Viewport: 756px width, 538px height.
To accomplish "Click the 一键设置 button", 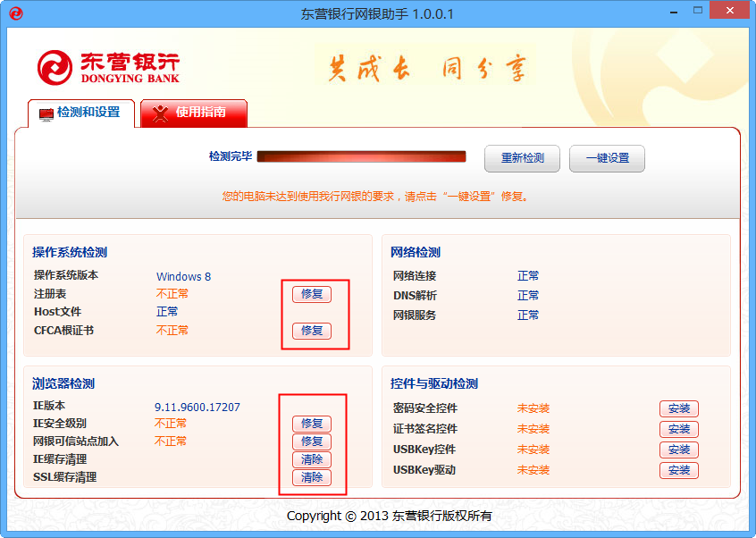I will [x=607, y=158].
